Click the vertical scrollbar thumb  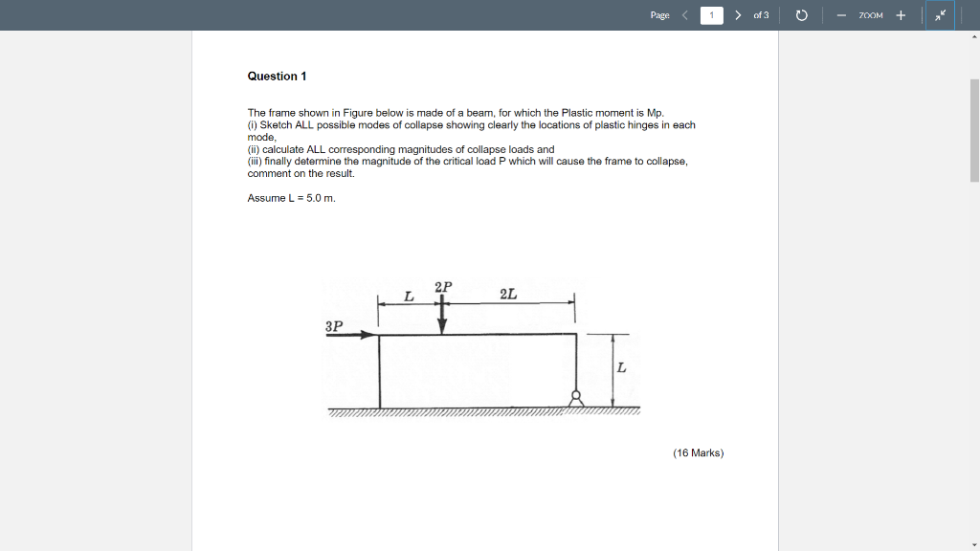click(974, 130)
